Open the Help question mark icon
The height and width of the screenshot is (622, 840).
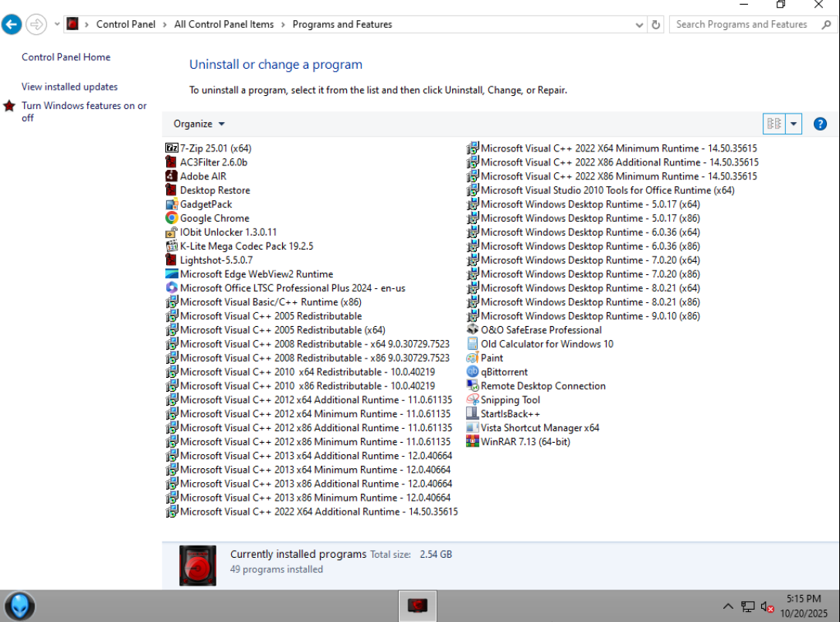[x=820, y=124]
